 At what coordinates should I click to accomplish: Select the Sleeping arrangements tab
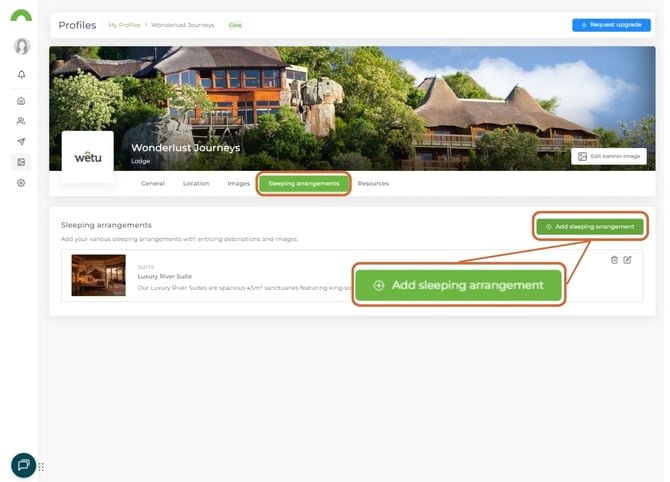tap(304, 184)
